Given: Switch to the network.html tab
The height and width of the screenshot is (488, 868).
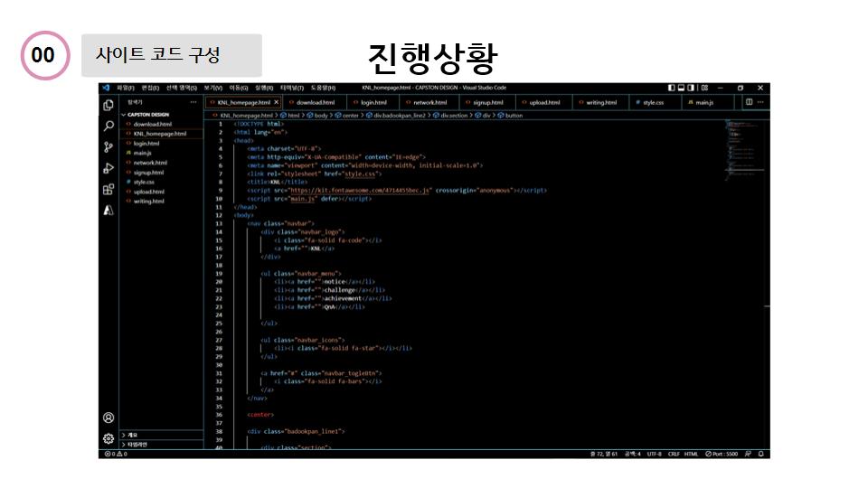Looking at the screenshot, I should pos(429,102).
